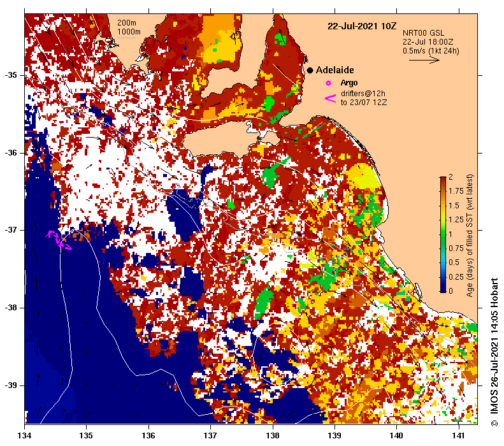Click the '135' longitude axis label
504x446 pixels.
tap(87, 435)
